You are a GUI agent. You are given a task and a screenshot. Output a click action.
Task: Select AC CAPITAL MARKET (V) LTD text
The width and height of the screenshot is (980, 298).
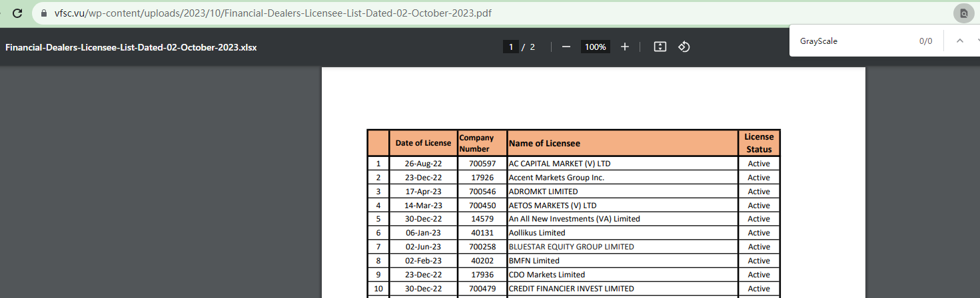(x=559, y=164)
